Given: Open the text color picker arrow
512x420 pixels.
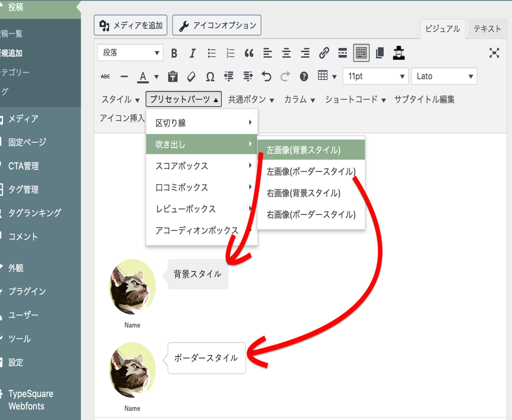Looking at the screenshot, I should tap(156, 76).
